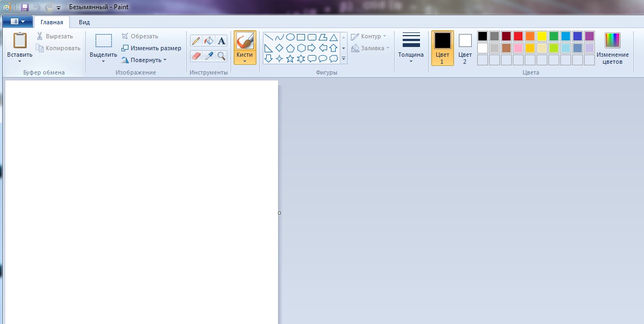Select the Pencil tool

coord(196,41)
